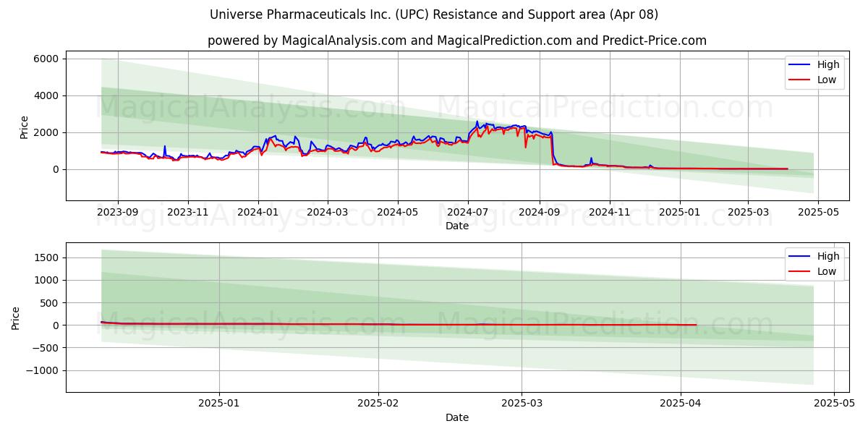Click the 2025-01 tick label on top chart
This screenshot has width=868, height=434.
point(680,213)
